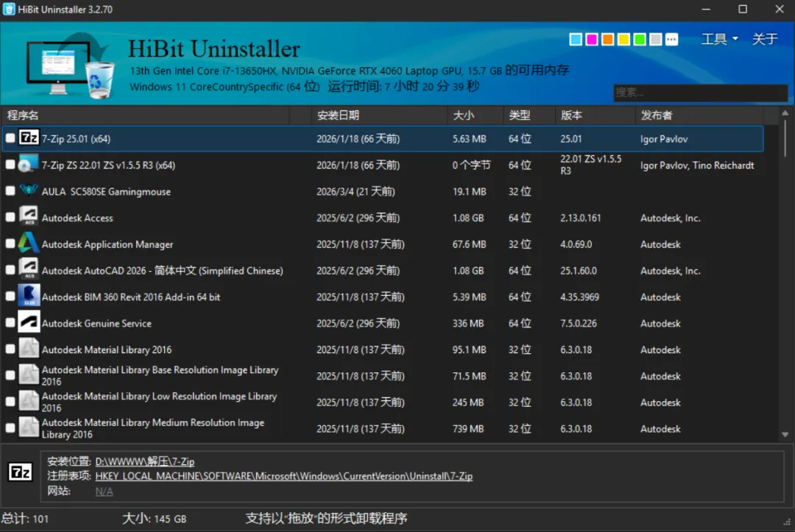Click the Autodesk Material Library 2016 icon
This screenshot has width=795, height=532.
point(29,349)
